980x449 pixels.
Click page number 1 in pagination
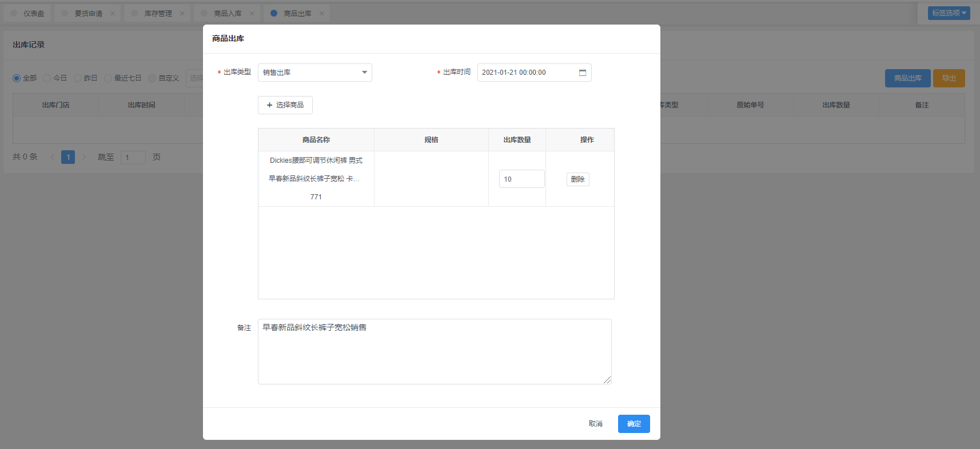point(68,157)
